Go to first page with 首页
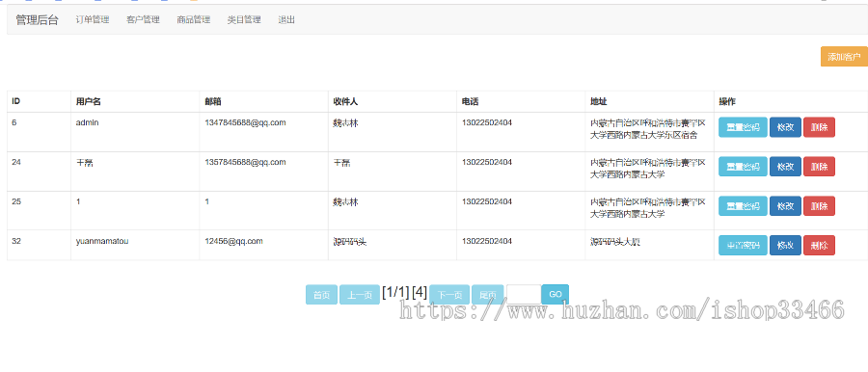 [x=321, y=295]
